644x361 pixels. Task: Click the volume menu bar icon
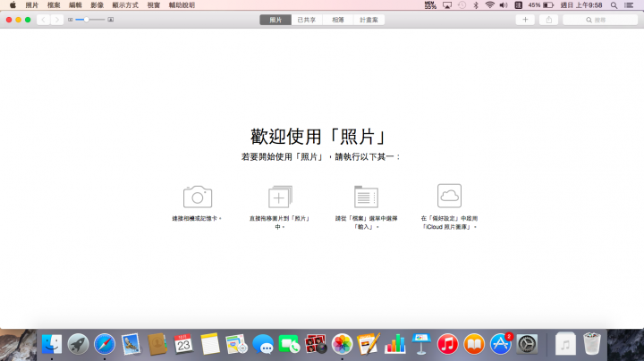(x=504, y=5)
